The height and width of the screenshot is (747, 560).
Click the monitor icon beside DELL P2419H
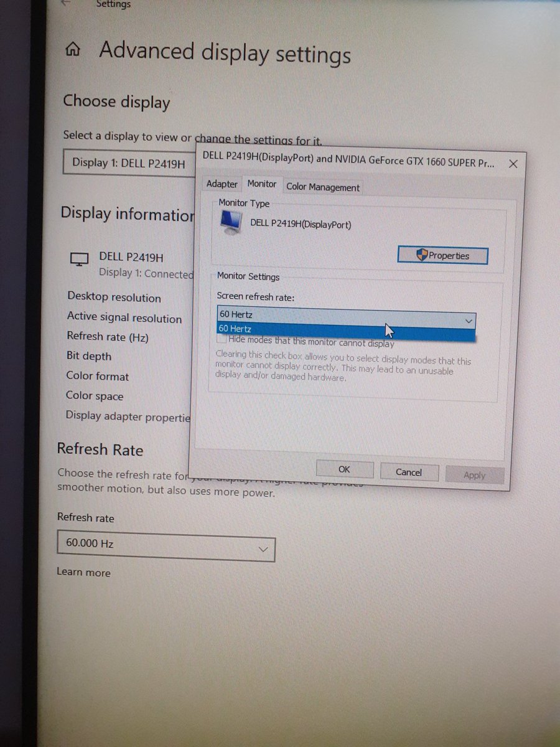(x=80, y=260)
